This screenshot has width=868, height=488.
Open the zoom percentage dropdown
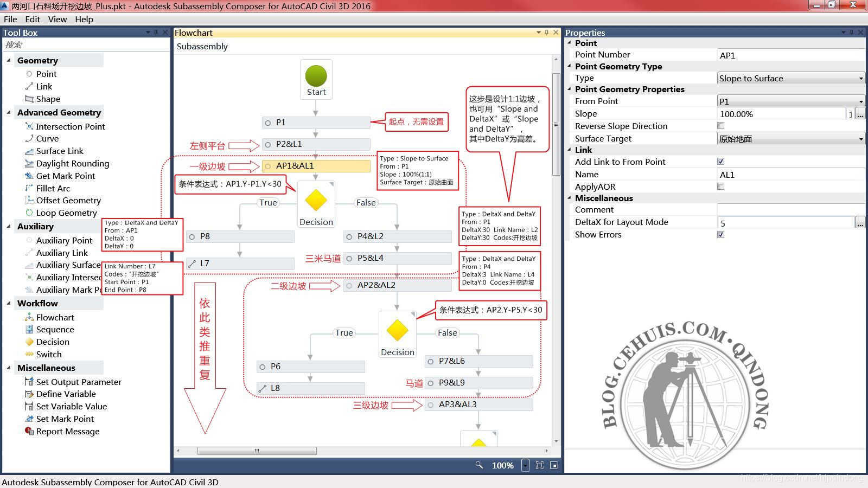pyautogui.click(x=525, y=465)
